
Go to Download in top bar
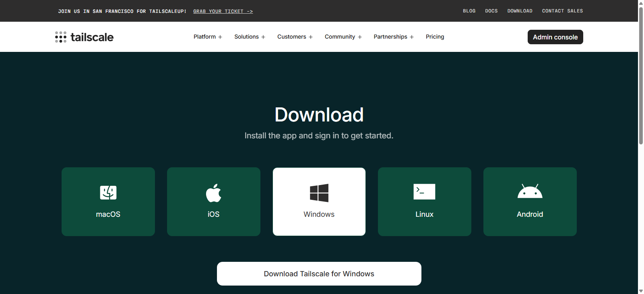click(x=520, y=11)
